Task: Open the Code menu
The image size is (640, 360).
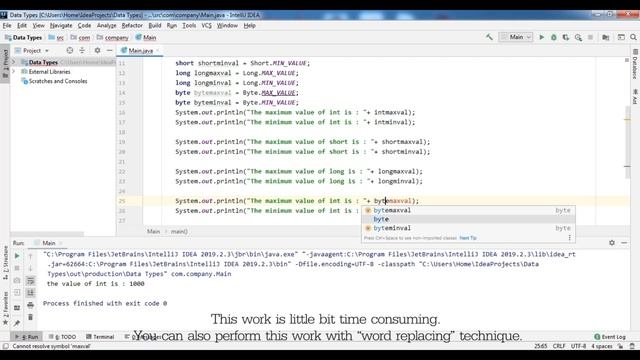Action: click(x=84, y=25)
